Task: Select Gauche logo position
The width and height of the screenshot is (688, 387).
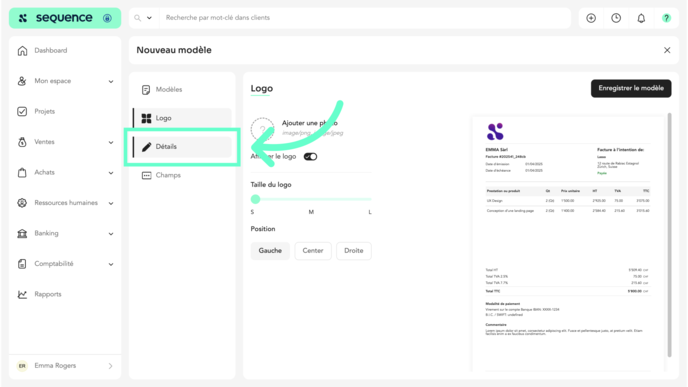Action: (270, 251)
